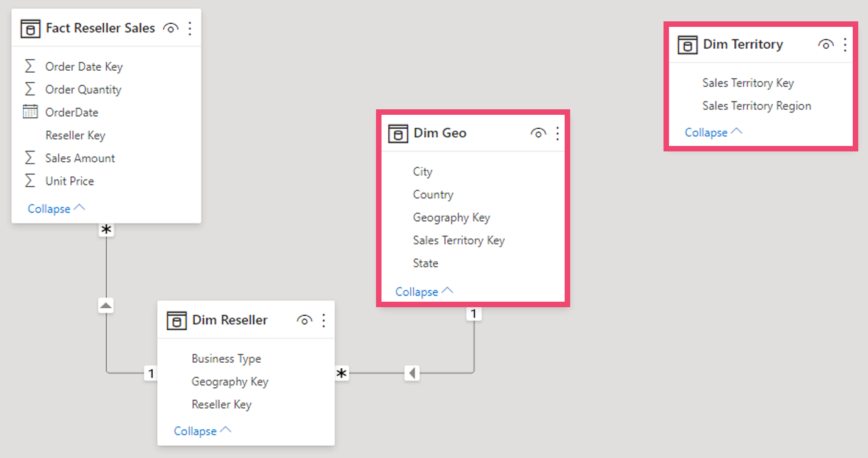
Task: Click the summation icon beside Order Date Key
Action: tap(31, 66)
